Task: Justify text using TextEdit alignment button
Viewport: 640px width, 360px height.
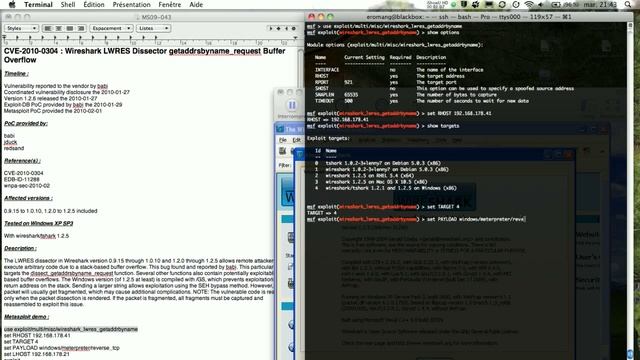Action: tap(70, 28)
